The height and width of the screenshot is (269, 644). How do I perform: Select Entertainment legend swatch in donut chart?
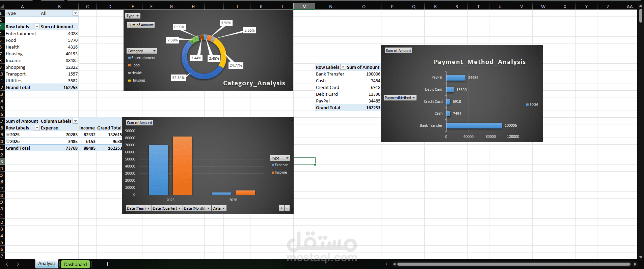tap(129, 58)
